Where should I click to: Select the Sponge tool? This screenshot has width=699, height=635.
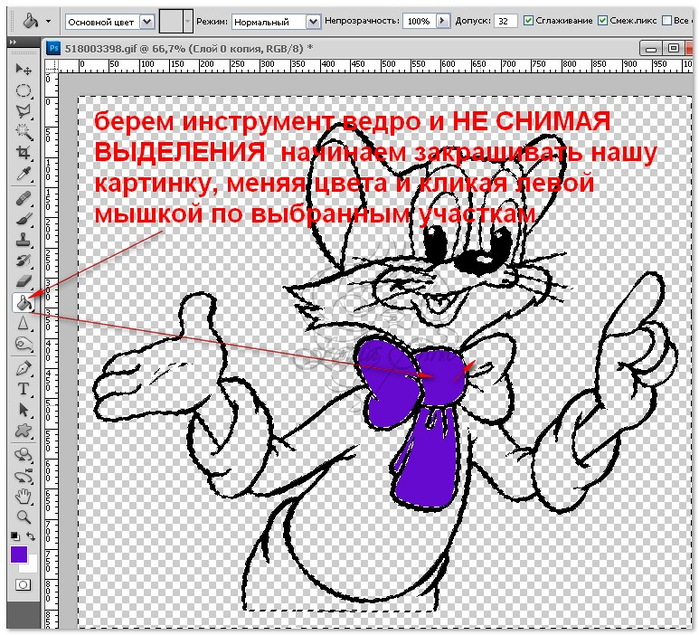(23, 344)
